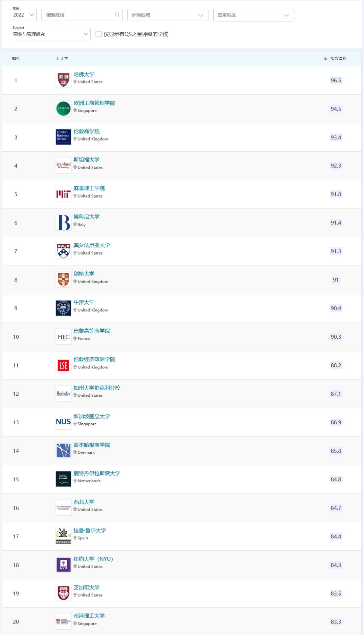Screen dimensions: 364x635
Task: Open the 斯坦福大学 link
Action: point(87,160)
